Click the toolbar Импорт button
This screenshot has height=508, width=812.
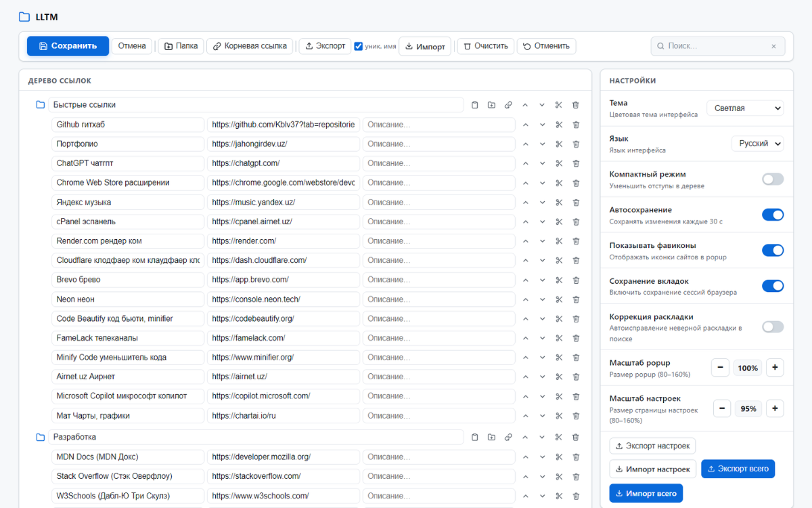coord(425,47)
